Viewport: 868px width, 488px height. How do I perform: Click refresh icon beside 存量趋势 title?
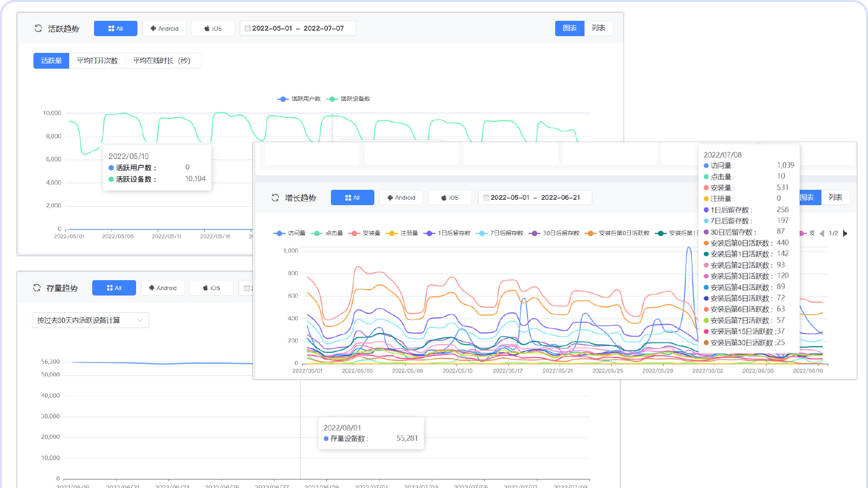(x=37, y=288)
